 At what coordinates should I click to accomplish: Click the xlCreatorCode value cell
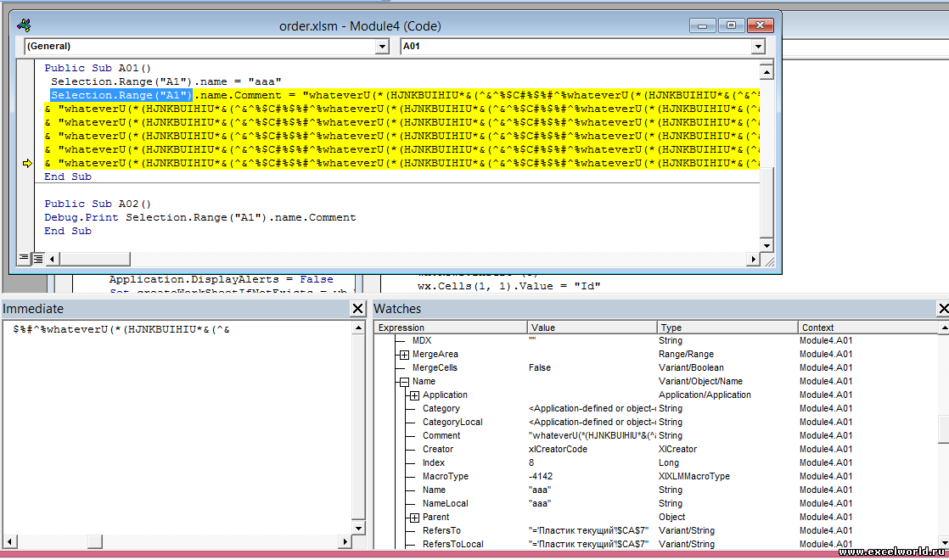[558, 450]
